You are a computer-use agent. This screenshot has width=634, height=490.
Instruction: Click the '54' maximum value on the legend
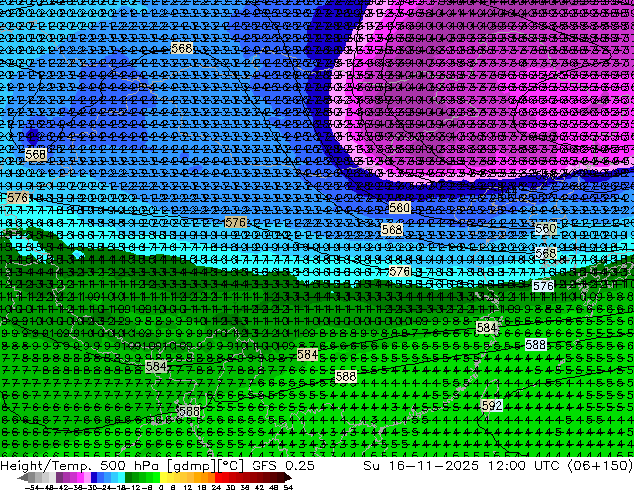(288, 487)
